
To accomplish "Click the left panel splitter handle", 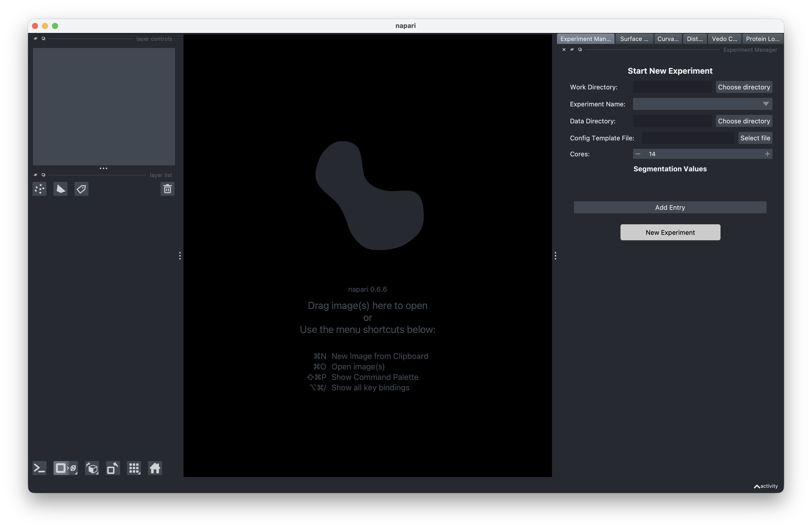I will click(180, 256).
